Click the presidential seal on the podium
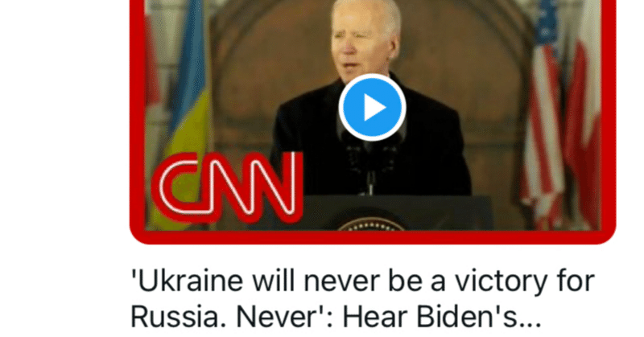The width and height of the screenshot is (644, 337). click(370, 224)
